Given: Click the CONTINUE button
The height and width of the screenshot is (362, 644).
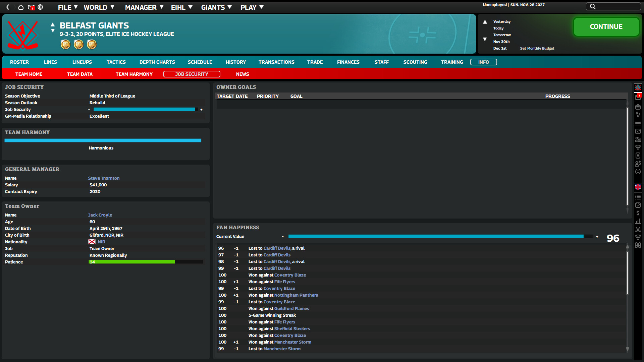Looking at the screenshot, I should coord(606,26).
